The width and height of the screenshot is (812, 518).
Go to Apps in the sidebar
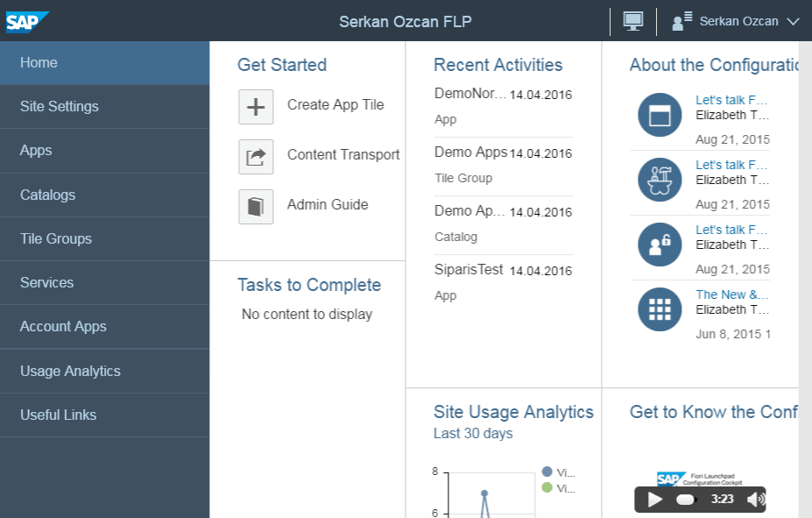tap(104, 151)
